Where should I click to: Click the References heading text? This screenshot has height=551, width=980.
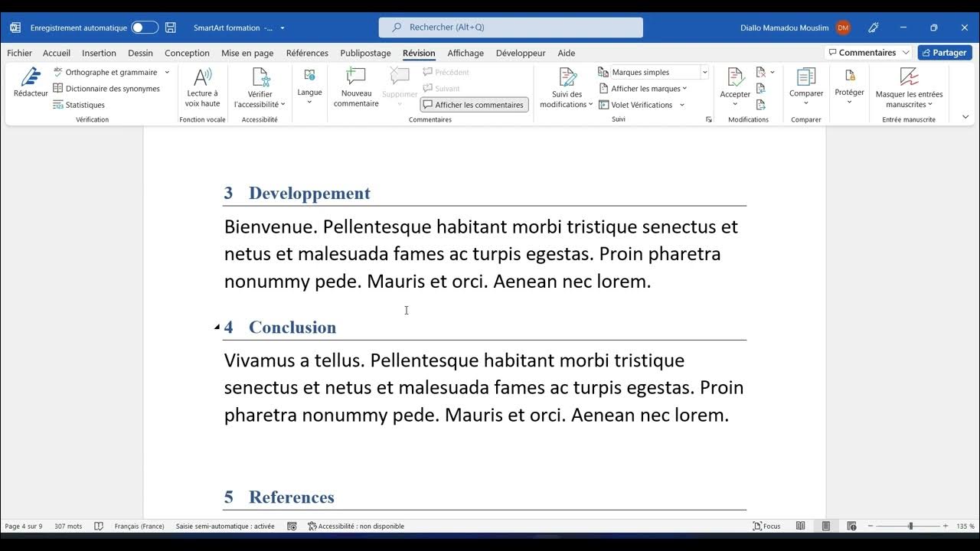click(292, 497)
